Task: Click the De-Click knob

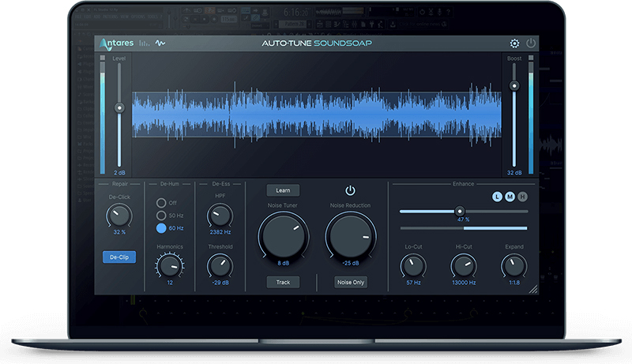Action: tap(119, 216)
